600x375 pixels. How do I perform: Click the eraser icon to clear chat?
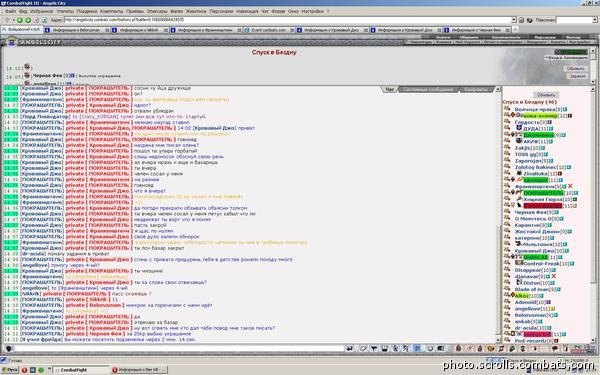(x=364, y=348)
